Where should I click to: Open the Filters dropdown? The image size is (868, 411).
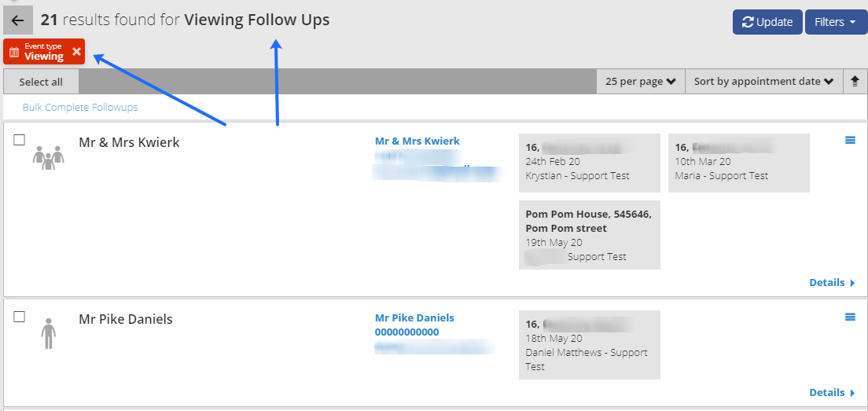tap(836, 22)
